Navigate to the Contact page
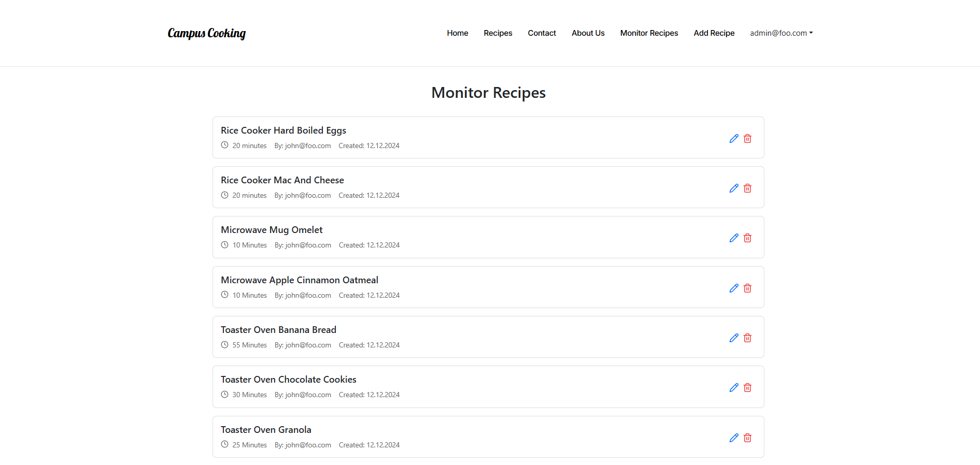The width and height of the screenshot is (980, 465). pos(542,33)
